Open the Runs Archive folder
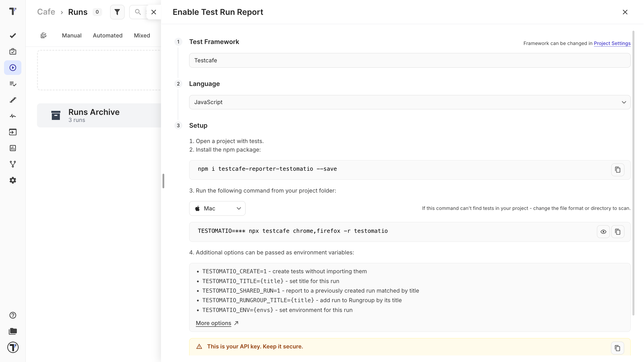The image size is (644, 362). pos(99,115)
